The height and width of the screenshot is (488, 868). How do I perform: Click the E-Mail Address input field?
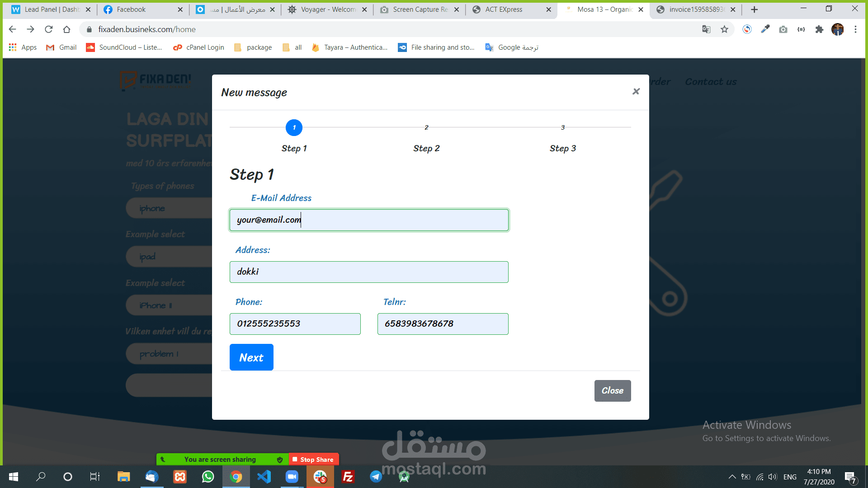(x=369, y=220)
